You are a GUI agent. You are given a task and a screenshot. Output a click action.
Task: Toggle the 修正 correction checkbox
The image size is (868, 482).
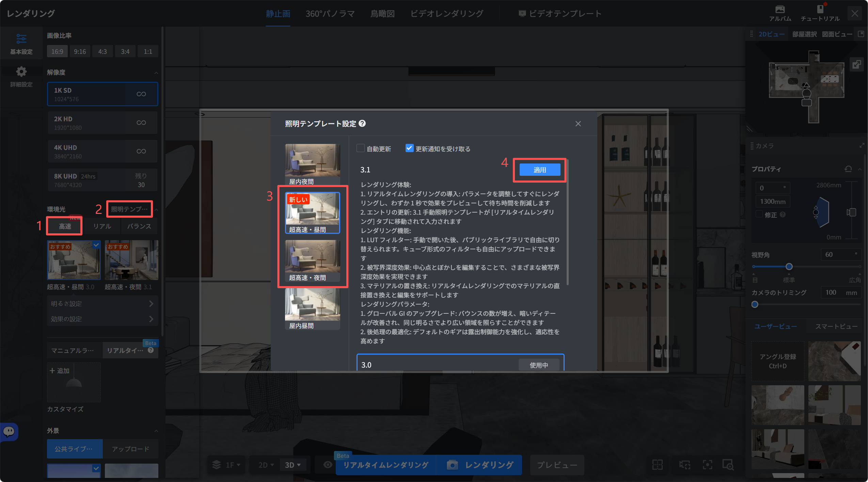click(759, 214)
